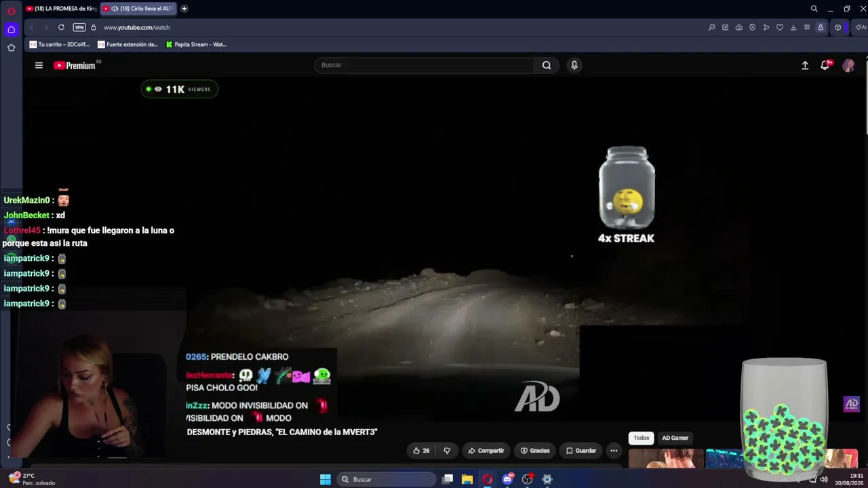Click the taskbar Buscar search box
This screenshot has width=868, height=488.
(386, 479)
